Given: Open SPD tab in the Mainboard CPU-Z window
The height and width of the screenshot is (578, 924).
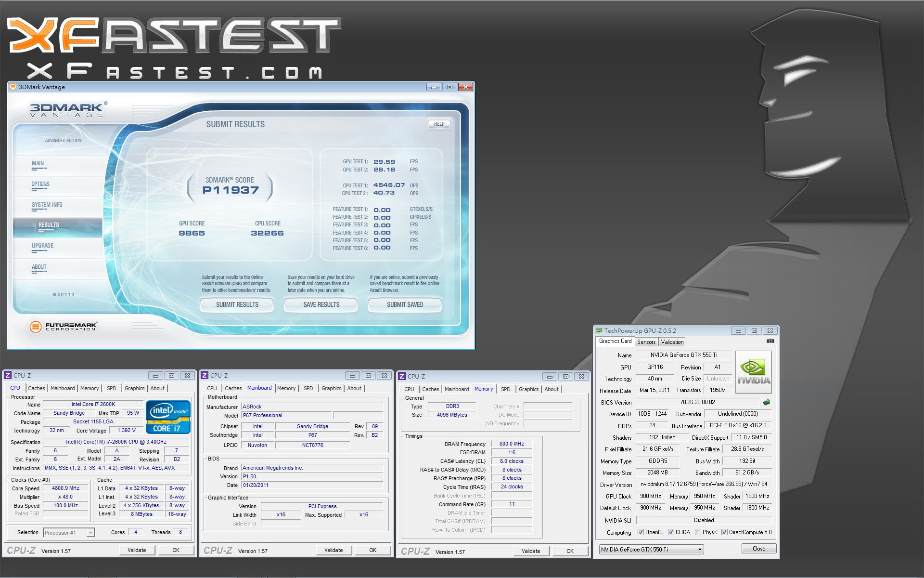Looking at the screenshot, I should [308, 388].
